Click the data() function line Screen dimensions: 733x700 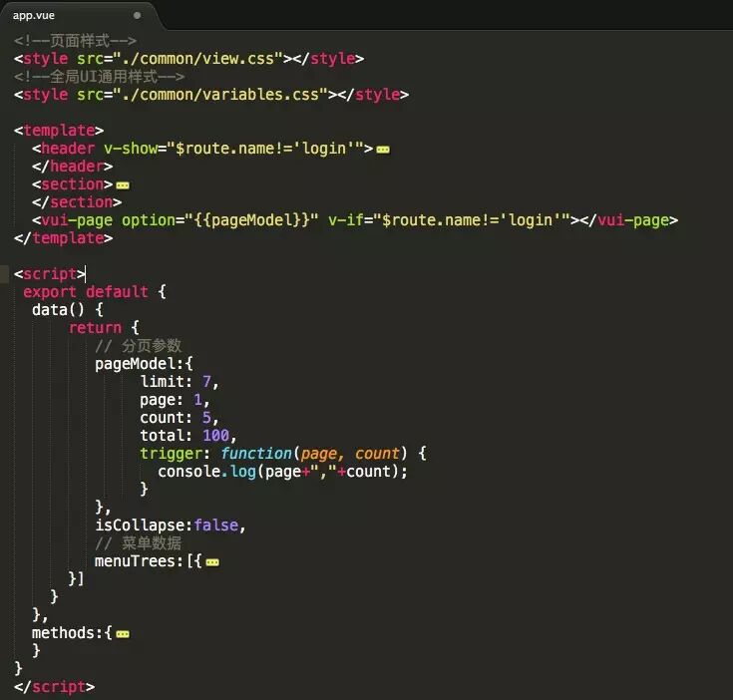(68, 310)
